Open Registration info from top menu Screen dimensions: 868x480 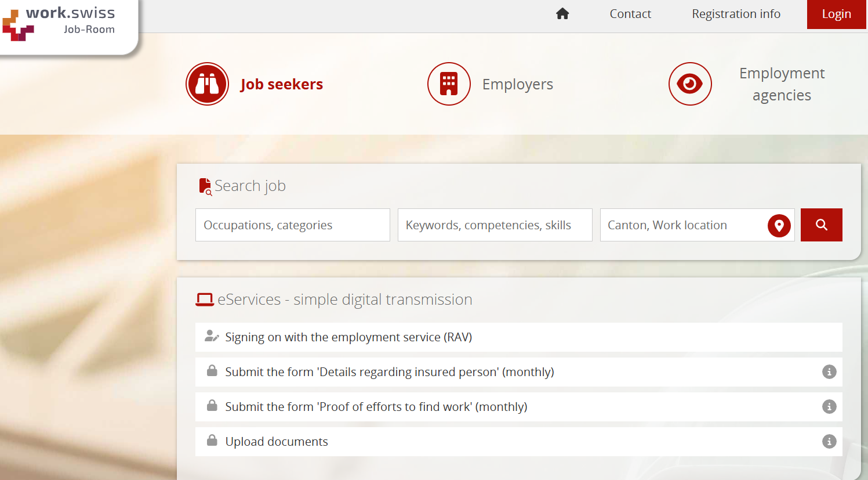736,14
